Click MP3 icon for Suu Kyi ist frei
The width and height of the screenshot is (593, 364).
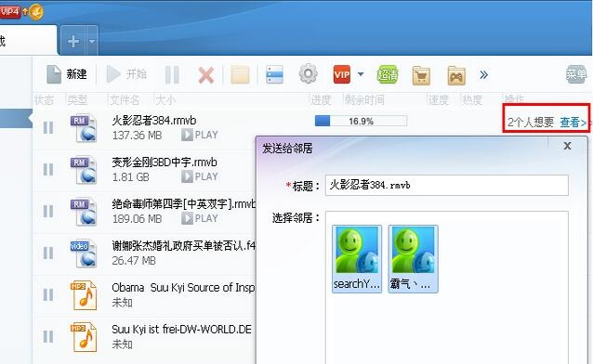pos(84,337)
